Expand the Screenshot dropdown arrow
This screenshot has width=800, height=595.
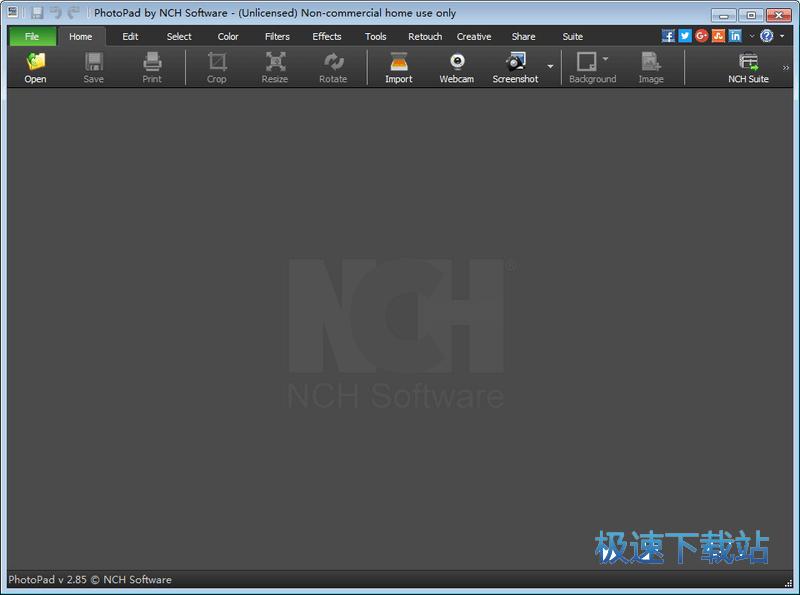tap(550, 67)
